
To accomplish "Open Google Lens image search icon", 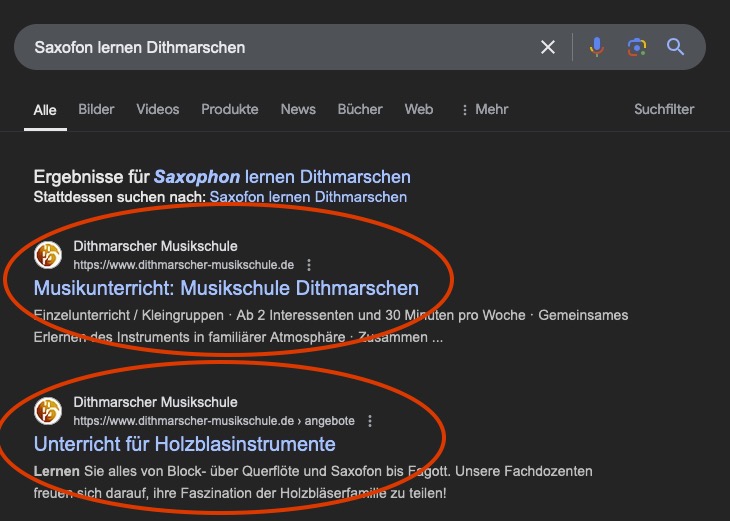I will pyautogui.click(x=636, y=47).
